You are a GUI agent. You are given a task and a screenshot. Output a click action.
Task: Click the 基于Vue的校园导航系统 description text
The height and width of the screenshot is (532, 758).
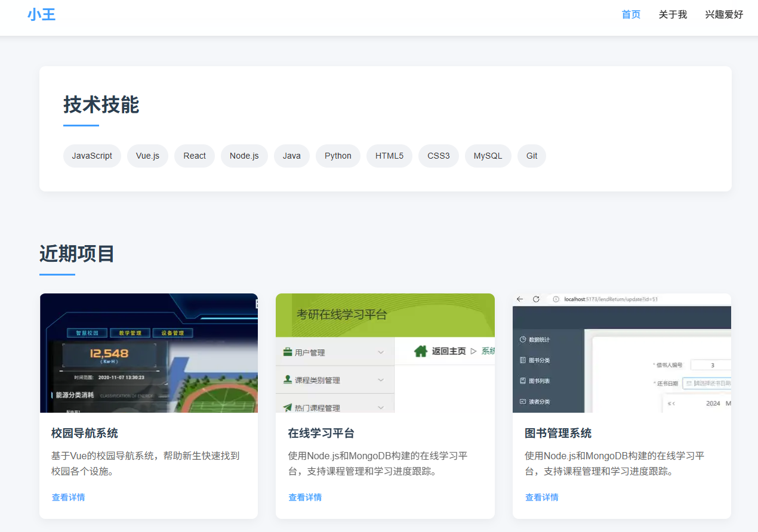click(146, 463)
